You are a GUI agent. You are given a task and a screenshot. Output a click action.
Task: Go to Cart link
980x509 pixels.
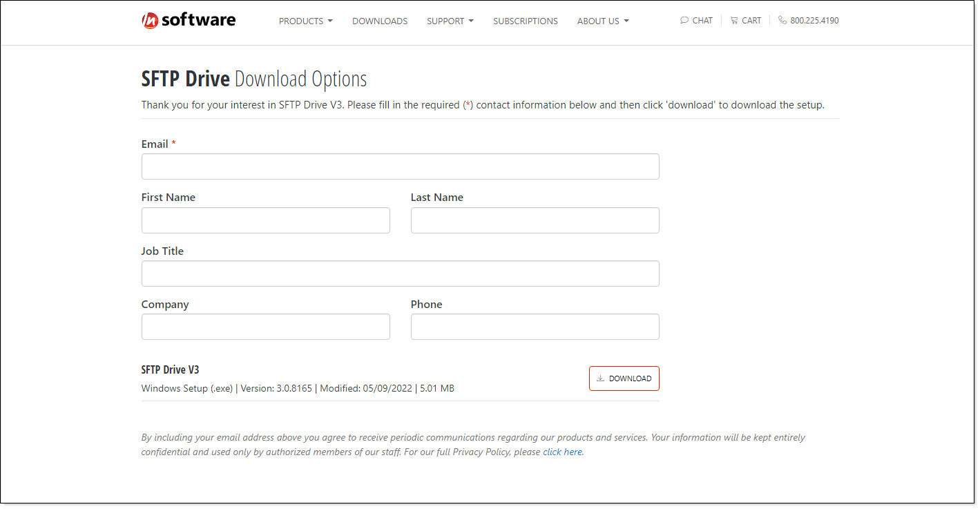pyautogui.click(x=746, y=20)
